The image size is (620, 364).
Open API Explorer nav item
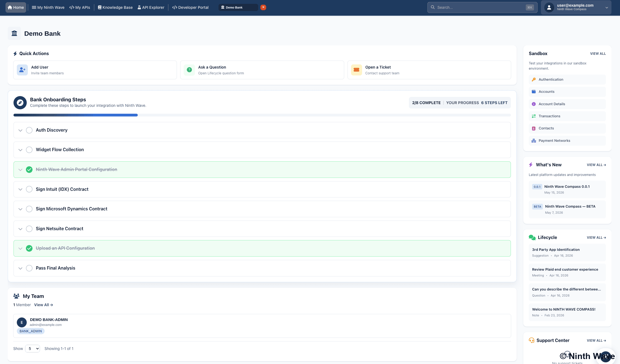(151, 7)
